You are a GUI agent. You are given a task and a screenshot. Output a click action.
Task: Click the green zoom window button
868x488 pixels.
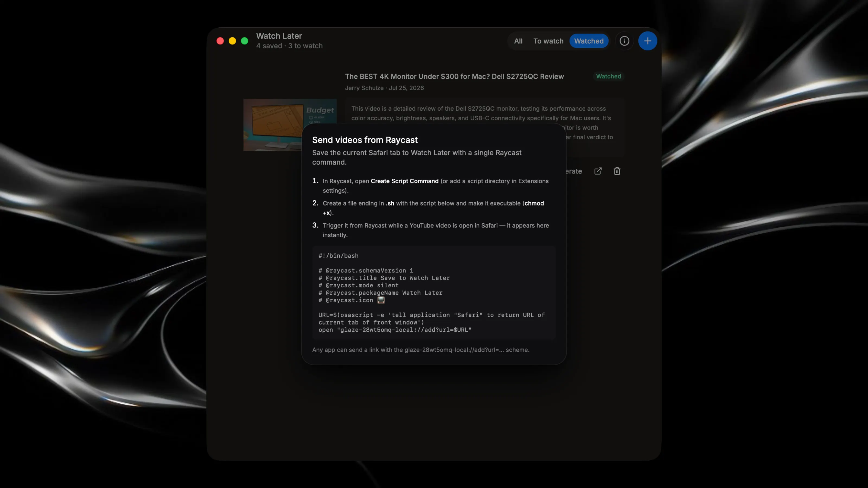point(245,41)
